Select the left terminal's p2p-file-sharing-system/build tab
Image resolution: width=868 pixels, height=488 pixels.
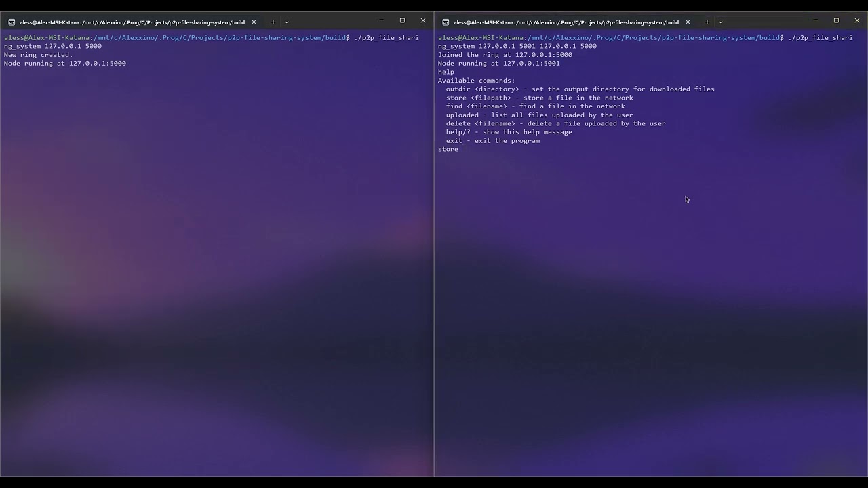click(x=132, y=22)
